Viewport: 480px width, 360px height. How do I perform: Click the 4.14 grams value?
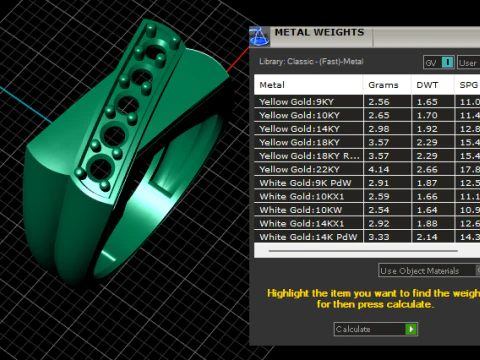(x=379, y=169)
